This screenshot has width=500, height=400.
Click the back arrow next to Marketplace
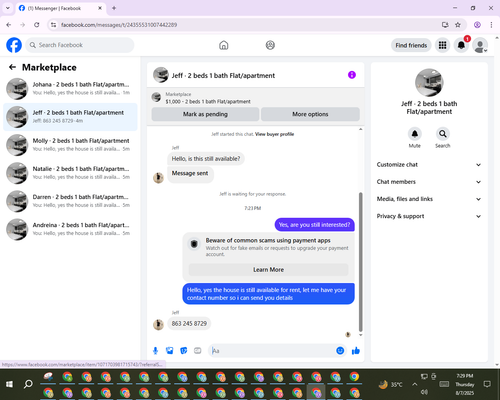12,67
